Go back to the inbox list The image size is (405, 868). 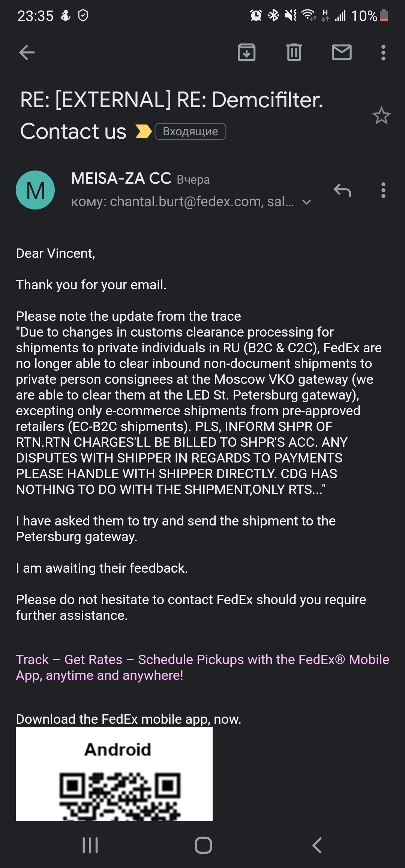(27, 52)
